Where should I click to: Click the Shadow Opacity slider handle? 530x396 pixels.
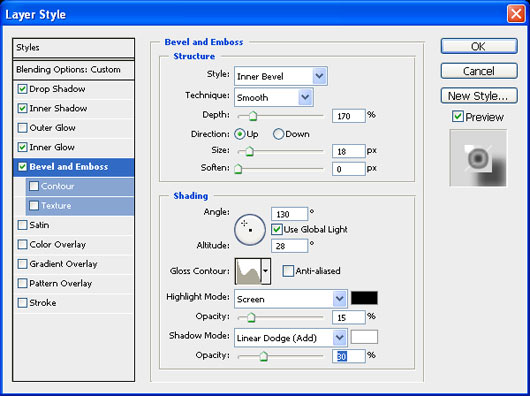pyautogui.click(x=264, y=356)
